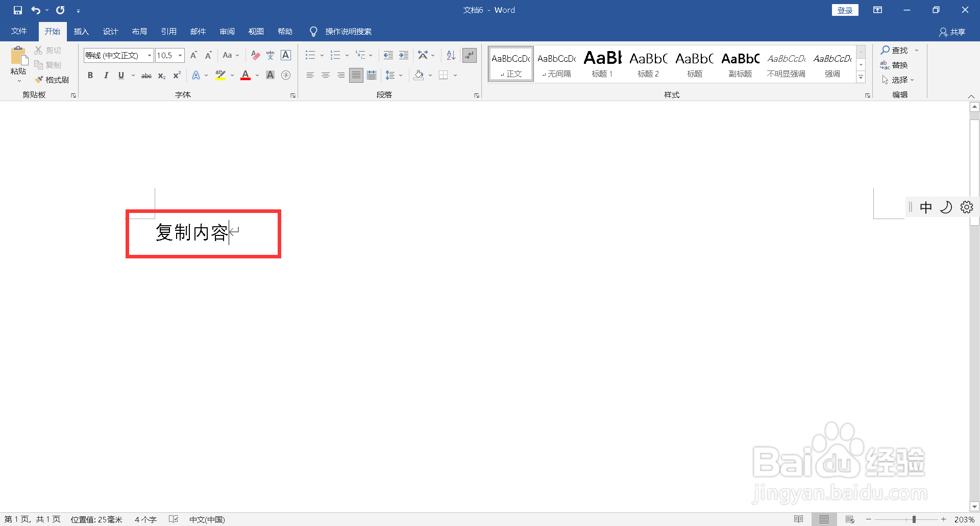Image resolution: width=980 pixels, height=526 pixels.
Task: Sort the selected paragraphs
Action: [x=451, y=55]
